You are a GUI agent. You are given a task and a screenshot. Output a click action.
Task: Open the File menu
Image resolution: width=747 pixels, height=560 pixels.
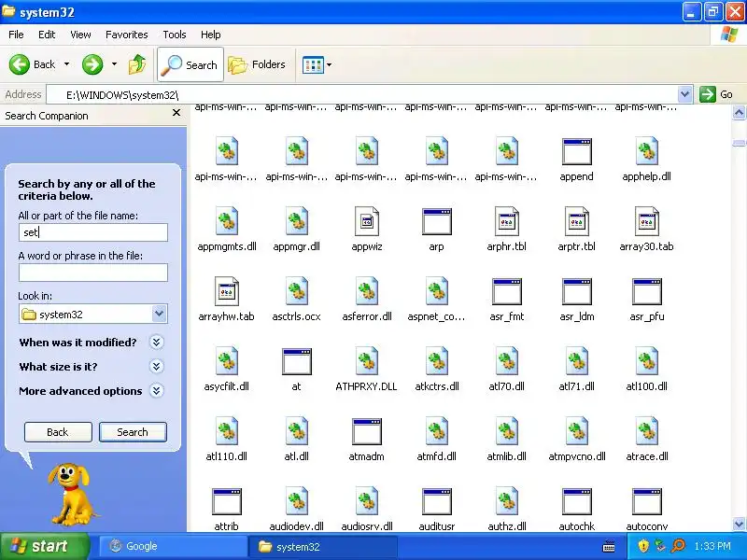point(16,35)
